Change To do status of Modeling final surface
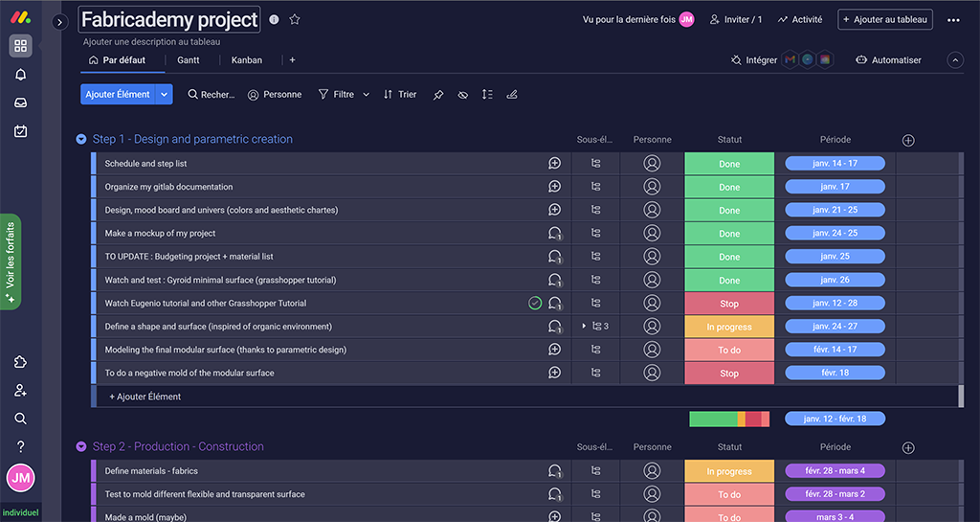The image size is (980, 522). click(x=729, y=350)
